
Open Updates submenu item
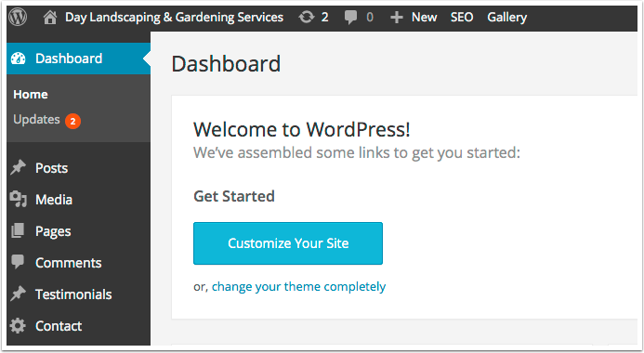(x=36, y=120)
